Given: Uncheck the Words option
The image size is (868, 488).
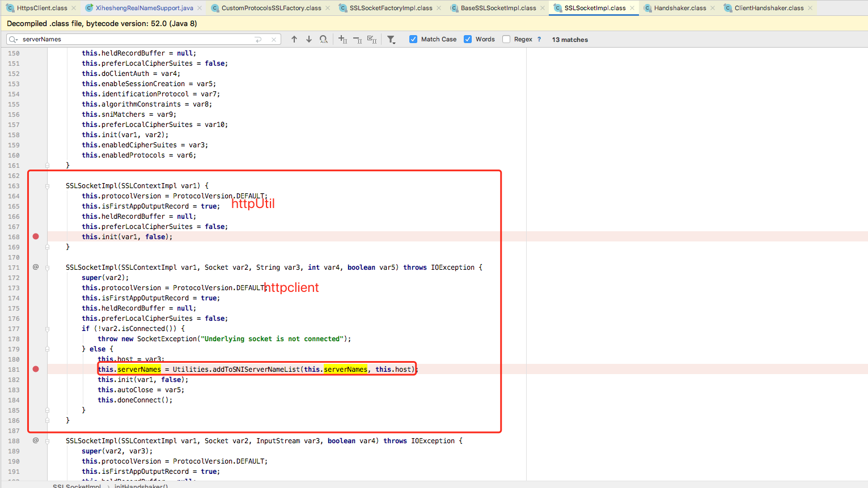Looking at the screenshot, I should coord(467,39).
